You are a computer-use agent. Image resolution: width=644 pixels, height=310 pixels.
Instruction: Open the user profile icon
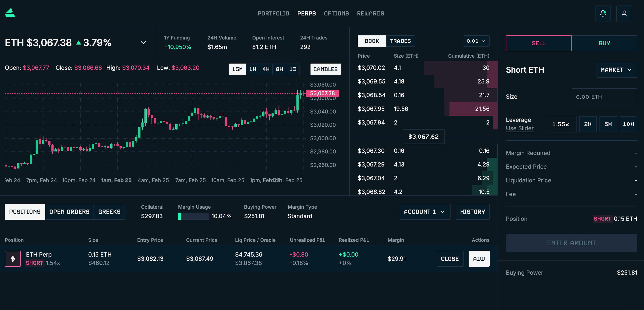pyautogui.click(x=624, y=14)
